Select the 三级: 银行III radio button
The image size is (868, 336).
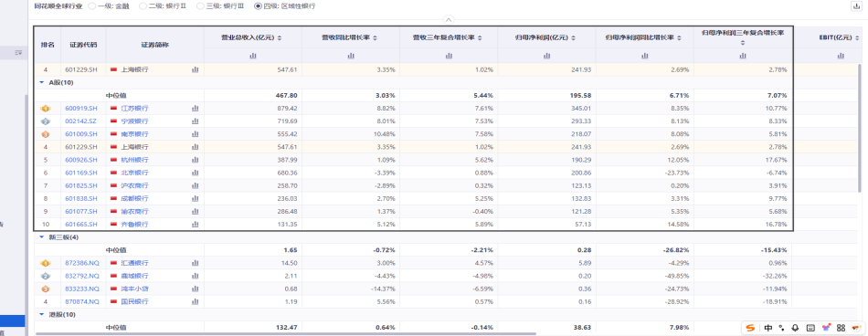(x=200, y=6)
